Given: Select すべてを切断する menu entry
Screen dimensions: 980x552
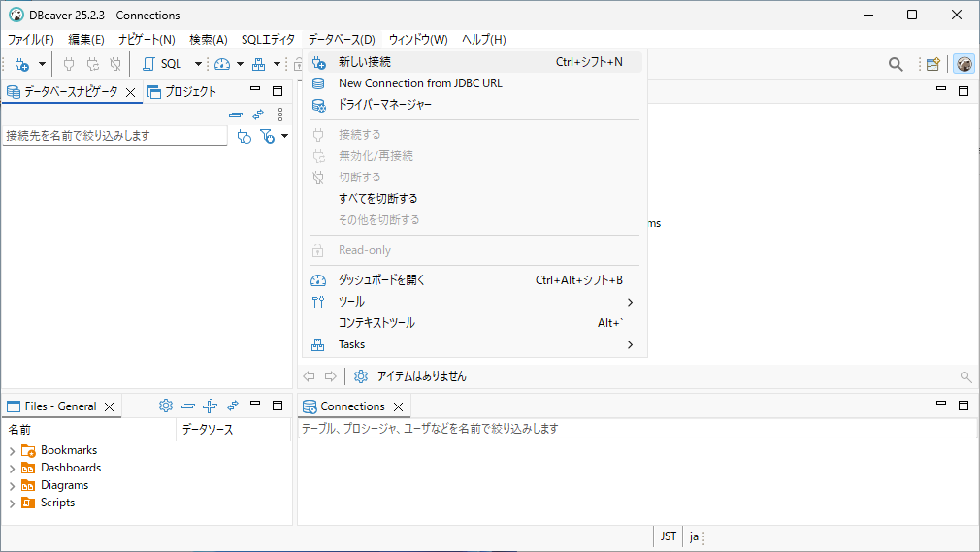Looking at the screenshot, I should click(x=475, y=199).
